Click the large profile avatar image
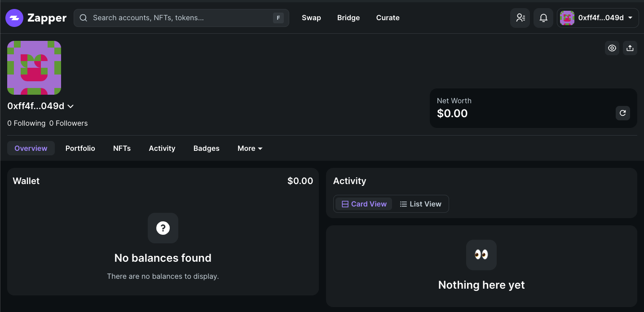This screenshot has width=644, height=312. (x=34, y=68)
